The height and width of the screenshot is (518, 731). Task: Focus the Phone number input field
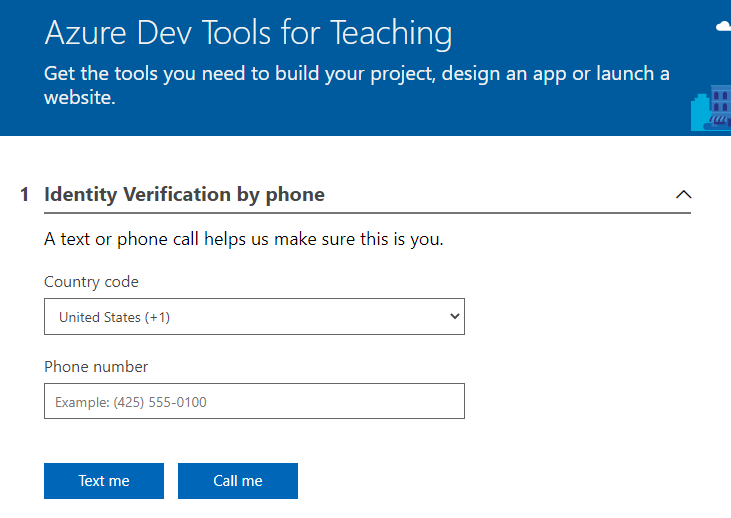(254, 401)
